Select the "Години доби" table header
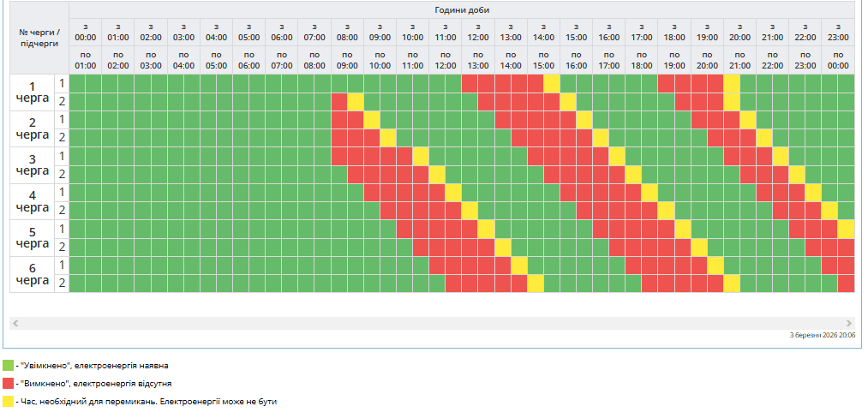 tap(462, 9)
